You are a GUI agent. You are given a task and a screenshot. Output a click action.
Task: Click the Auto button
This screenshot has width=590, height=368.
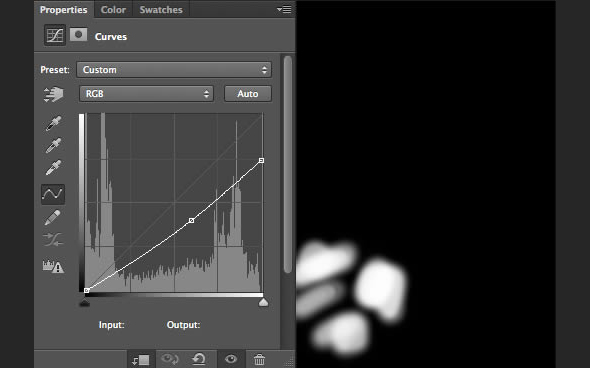(x=248, y=94)
